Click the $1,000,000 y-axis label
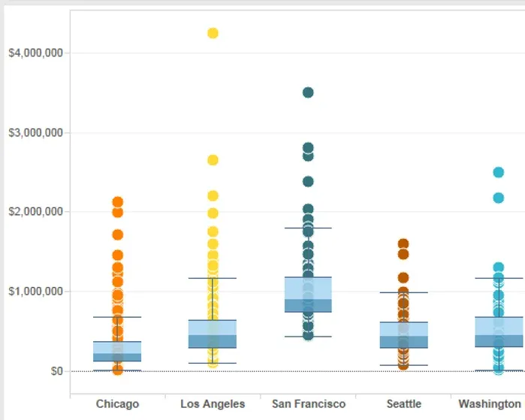 tap(35, 292)
